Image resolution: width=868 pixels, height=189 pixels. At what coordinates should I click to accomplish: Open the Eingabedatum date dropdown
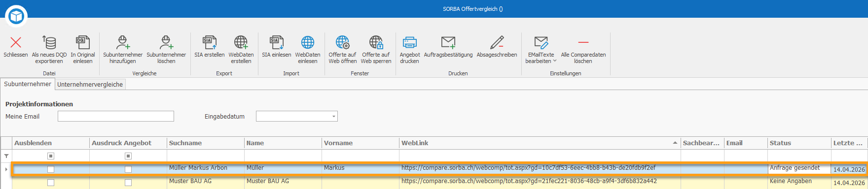coord(334,117)
